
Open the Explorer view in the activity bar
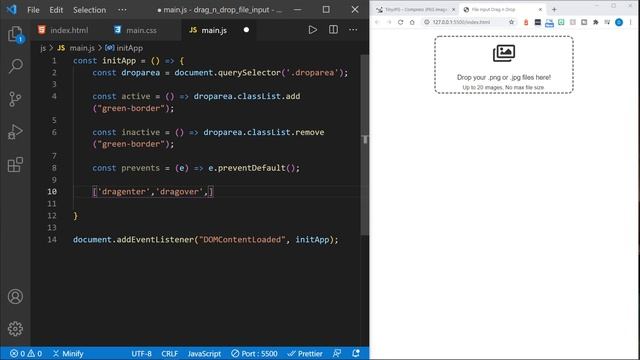15,34
